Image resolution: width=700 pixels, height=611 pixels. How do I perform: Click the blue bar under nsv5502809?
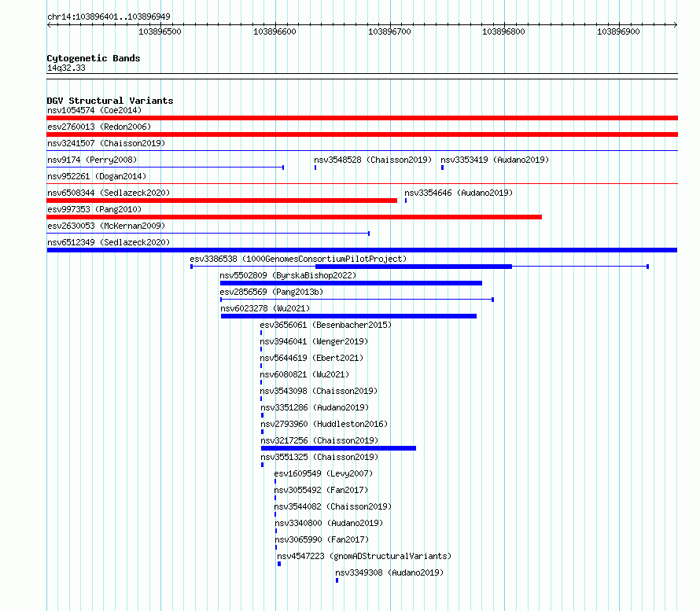pyautogui.click(x=351, y=283)
